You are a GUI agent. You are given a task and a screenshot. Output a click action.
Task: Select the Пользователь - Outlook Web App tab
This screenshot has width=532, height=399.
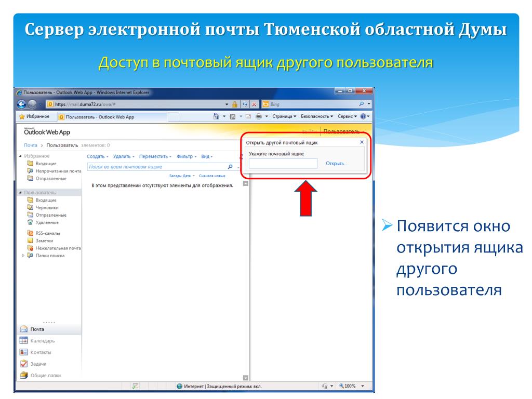112,117
